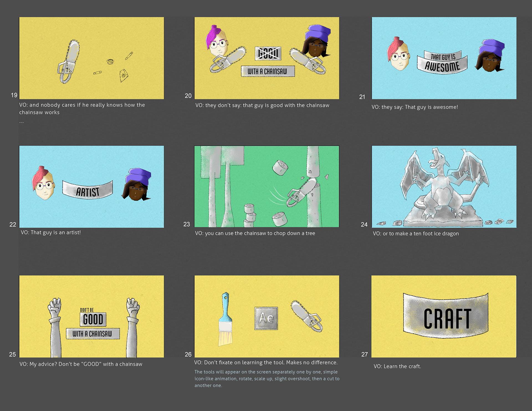
Task: Open frame 26 showing three tools
Action: pyautogui.click(x=267, y=316)
